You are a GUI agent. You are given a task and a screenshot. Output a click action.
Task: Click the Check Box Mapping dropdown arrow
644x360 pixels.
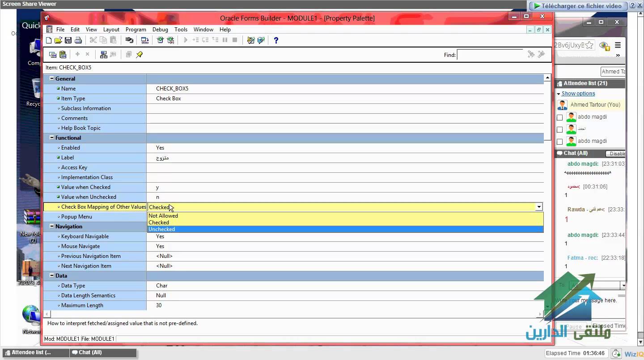coord(539,207)
